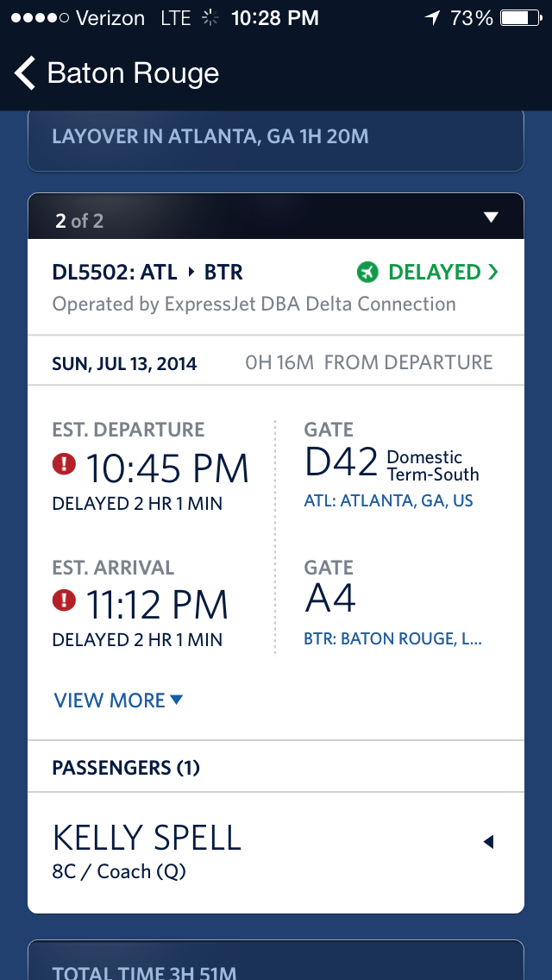Tap the back arrow chevron icon
552x980 pixels.
(25, 73)
